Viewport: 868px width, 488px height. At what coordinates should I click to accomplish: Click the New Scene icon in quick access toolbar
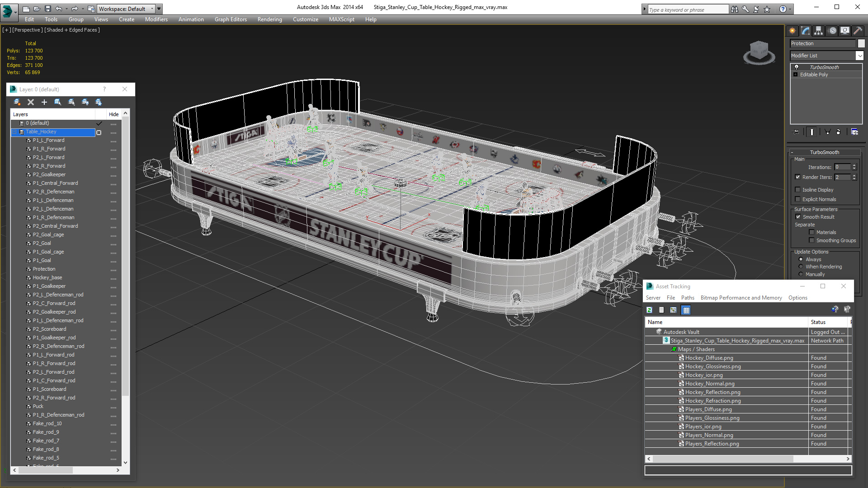(26, 9)
